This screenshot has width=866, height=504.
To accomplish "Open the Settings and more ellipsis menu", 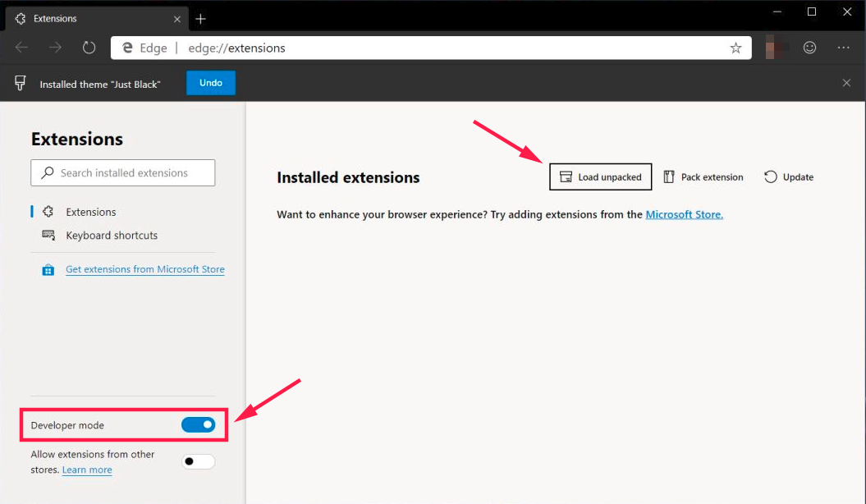I will (x=843, y=48).
